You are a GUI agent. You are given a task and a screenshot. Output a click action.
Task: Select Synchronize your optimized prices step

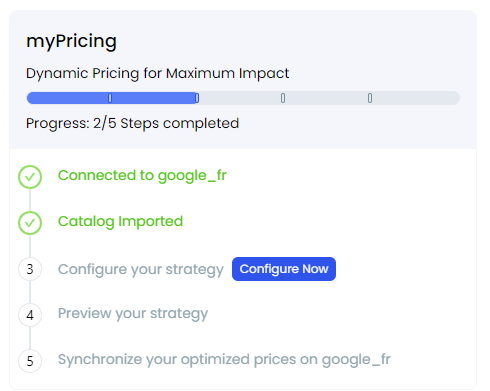pos(224,359)
